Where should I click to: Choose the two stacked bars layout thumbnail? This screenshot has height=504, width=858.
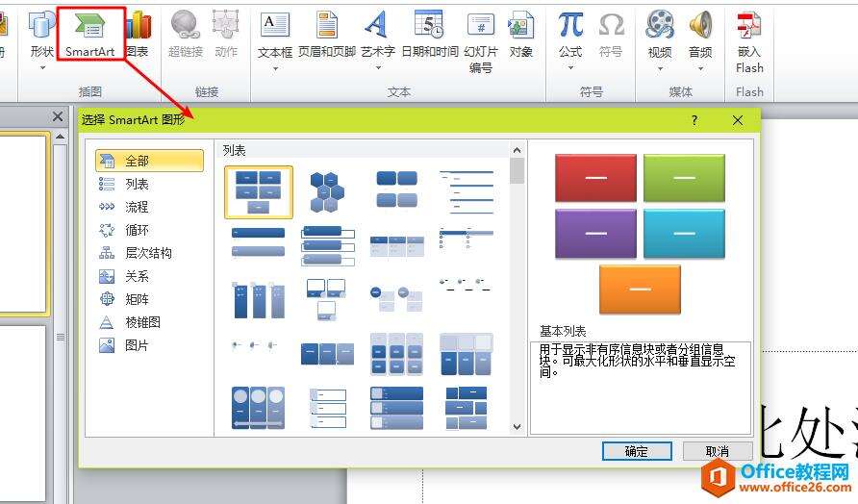tap(259, 241)
